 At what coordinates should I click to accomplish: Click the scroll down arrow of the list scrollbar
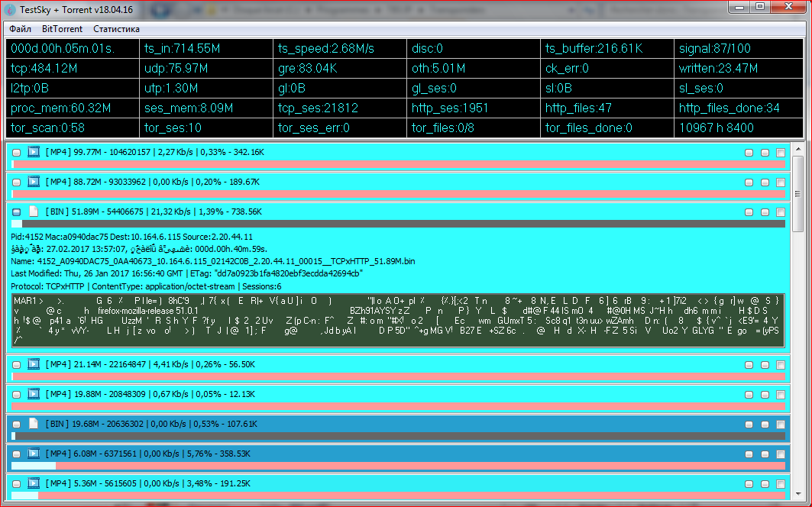[797, 494]
